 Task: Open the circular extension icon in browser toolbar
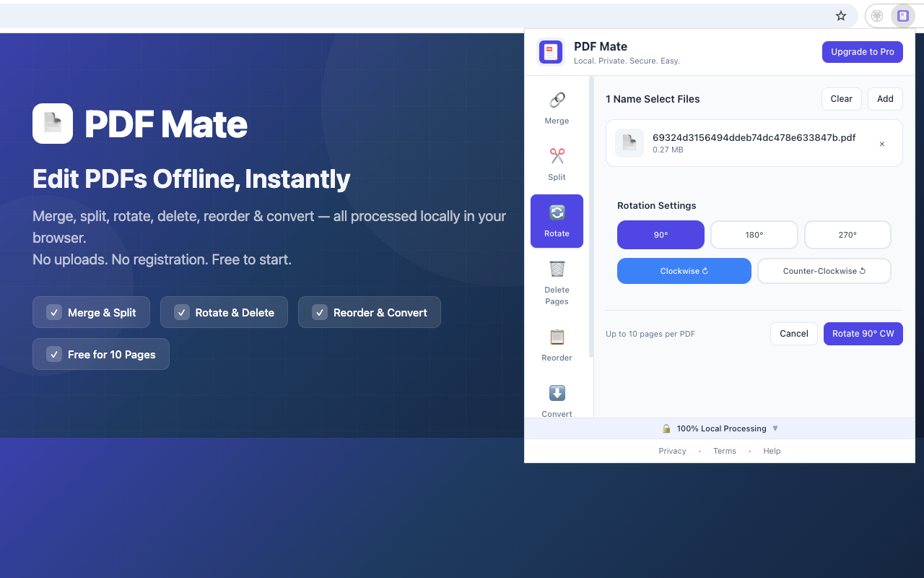pos(877,16)
